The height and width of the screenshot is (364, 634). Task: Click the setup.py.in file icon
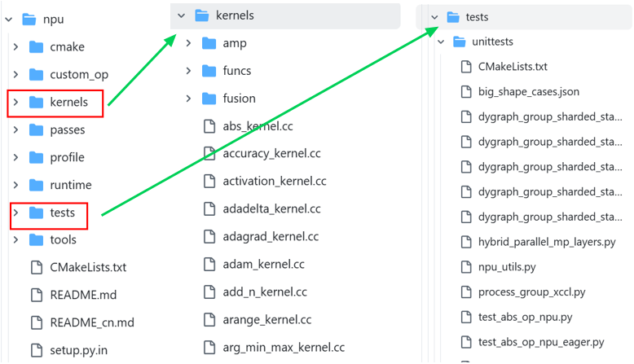(37, 350)
